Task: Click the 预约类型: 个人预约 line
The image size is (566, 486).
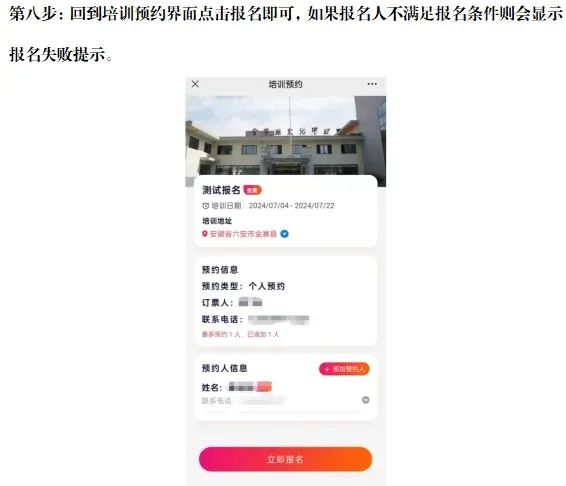Action: [x=243, y=286]
